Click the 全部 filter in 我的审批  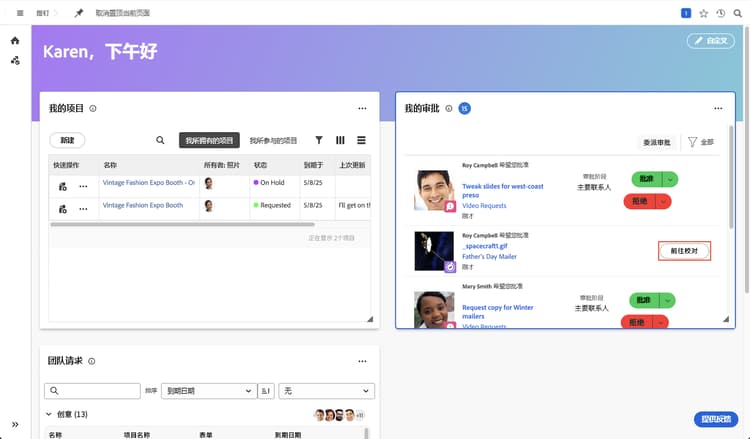click(701, 142)
